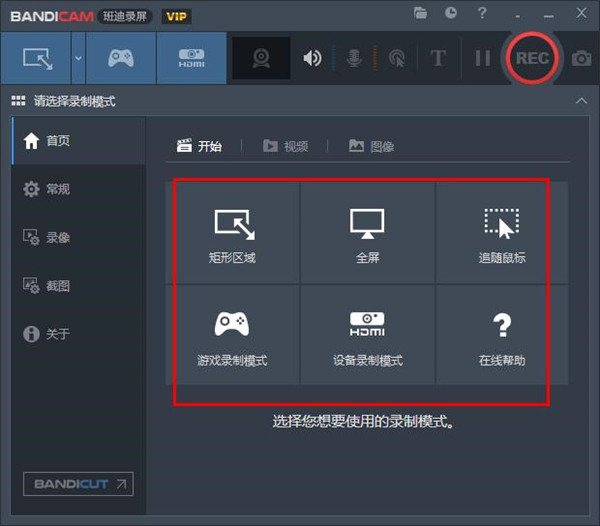Open the scheduled recording clock icon
The height and width of the screenshot is (526, 600).
click(451, 13)
